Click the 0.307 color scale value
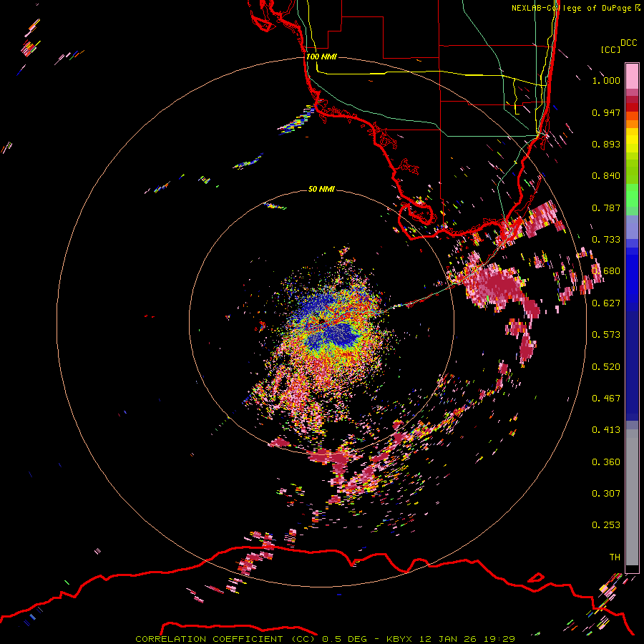This screenshot has height=644, width=644. tap(606, 494)
